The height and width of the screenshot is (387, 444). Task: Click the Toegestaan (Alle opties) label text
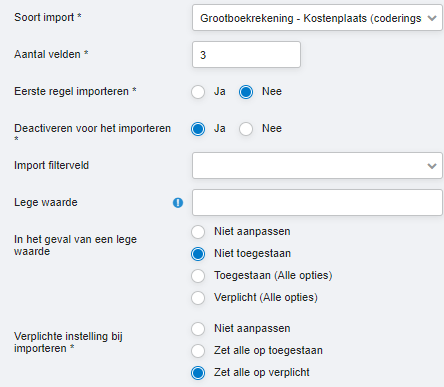coord(273,276)
